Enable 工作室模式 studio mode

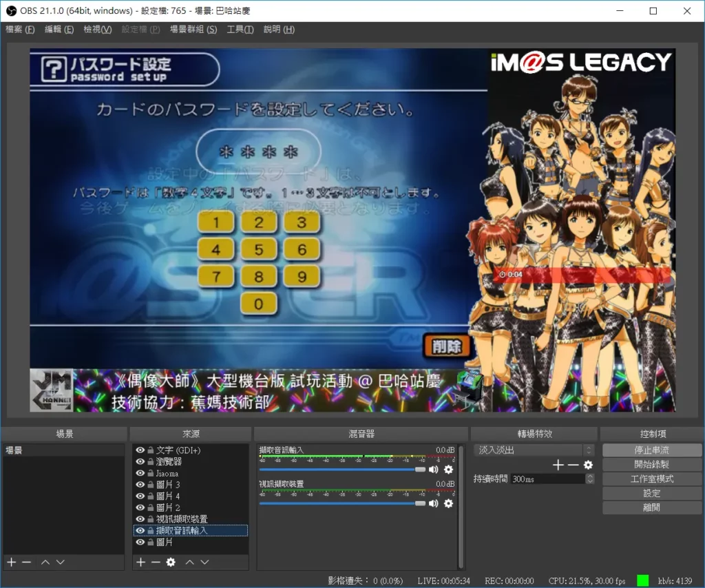651,479
